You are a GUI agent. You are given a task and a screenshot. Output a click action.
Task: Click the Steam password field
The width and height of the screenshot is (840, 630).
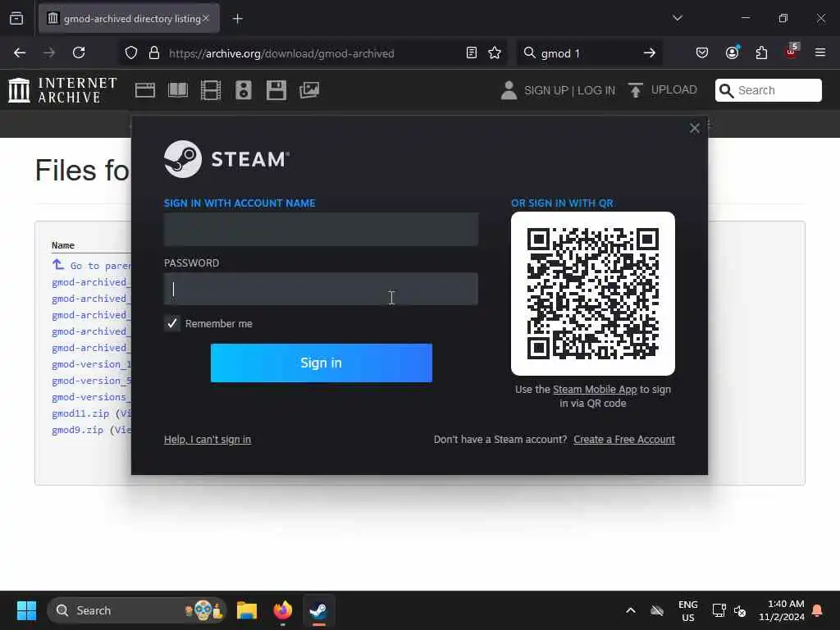pos(321,290)
